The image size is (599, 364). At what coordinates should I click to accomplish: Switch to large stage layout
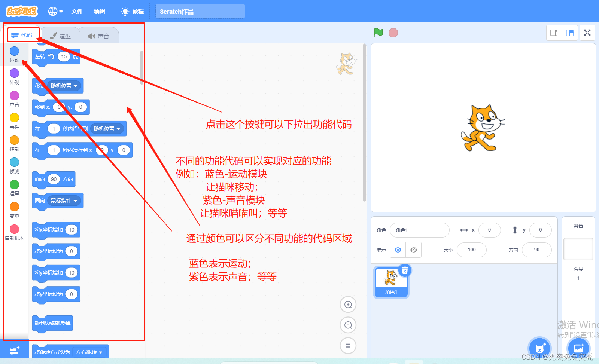[x=570, y=33]
